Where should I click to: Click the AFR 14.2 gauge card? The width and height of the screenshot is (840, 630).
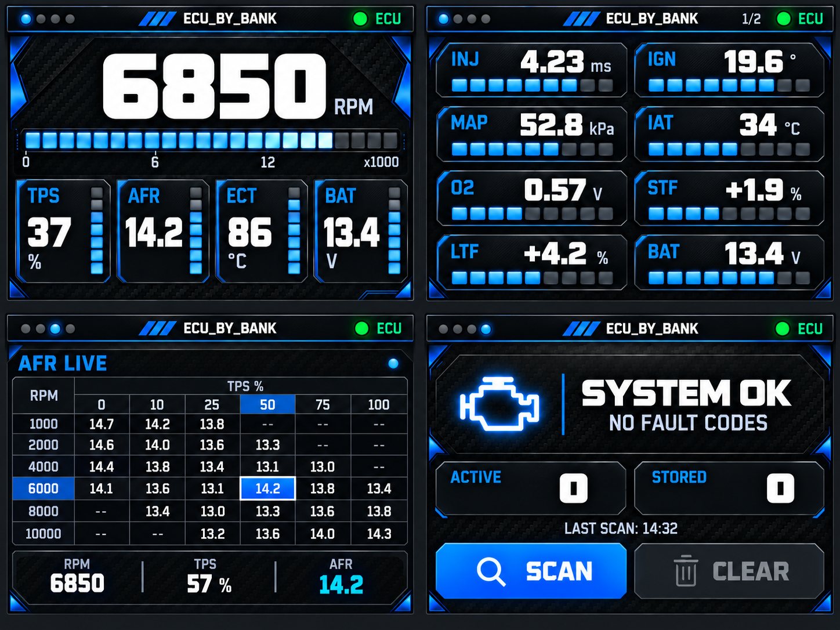click(162, 231)
